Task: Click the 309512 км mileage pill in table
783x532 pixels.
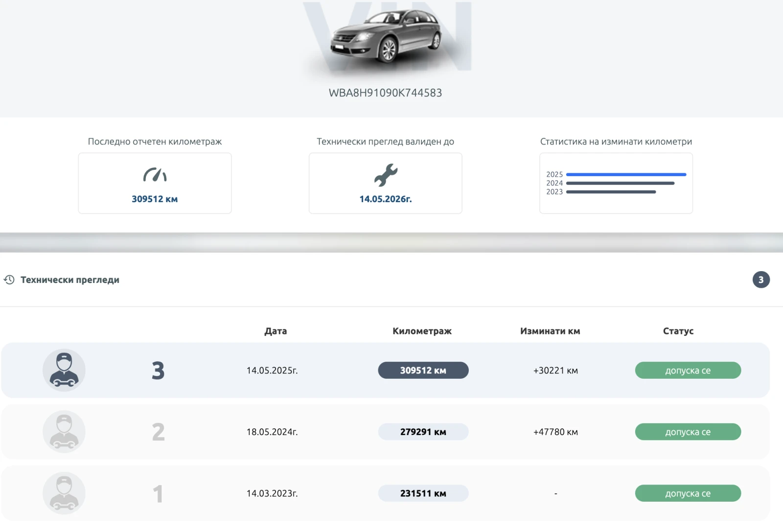Action: (423, 370)
